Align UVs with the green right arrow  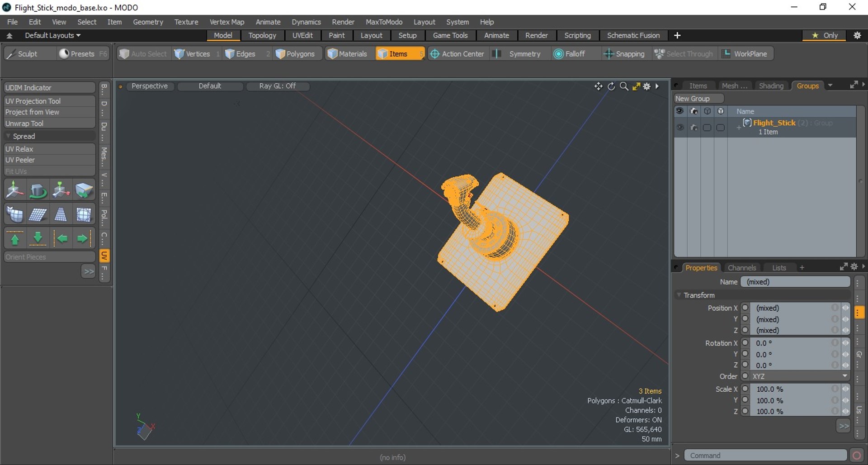coord(84,238)
